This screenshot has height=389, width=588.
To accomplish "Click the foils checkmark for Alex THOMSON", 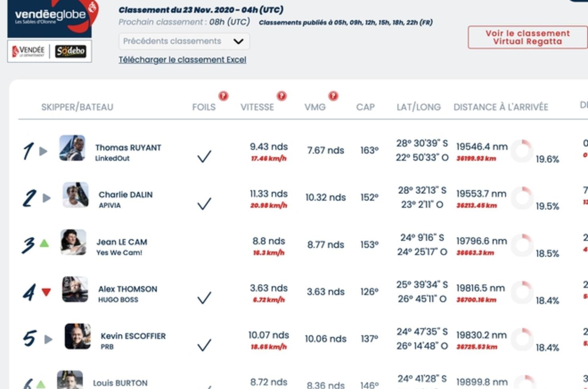I will 204,298.
